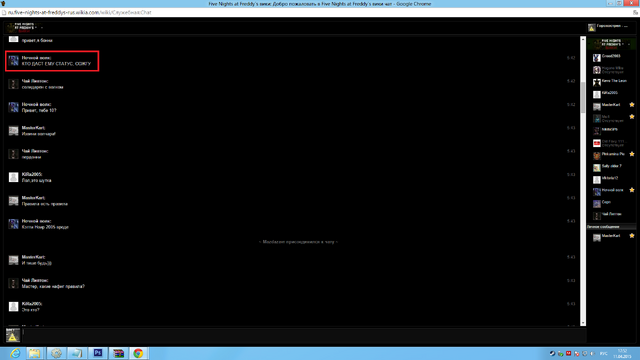Click the Internet Explorer taskbar icon
This screenshot has height=360, width=640.
(15, 353)
